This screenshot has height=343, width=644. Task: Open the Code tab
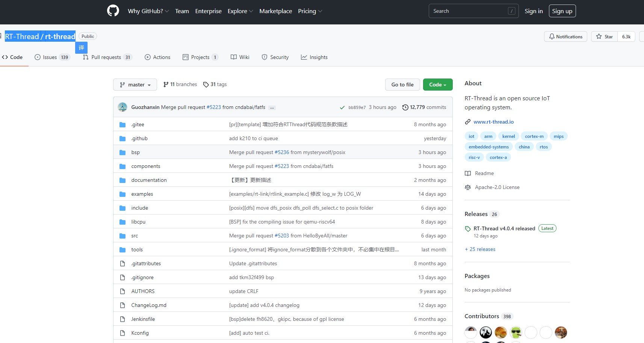click(x=12, y=57)
